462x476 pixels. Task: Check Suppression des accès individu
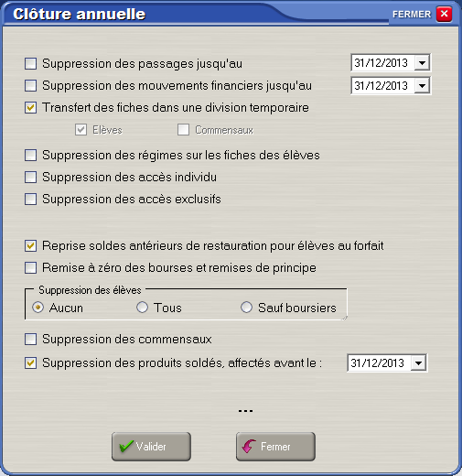(30, 177)
